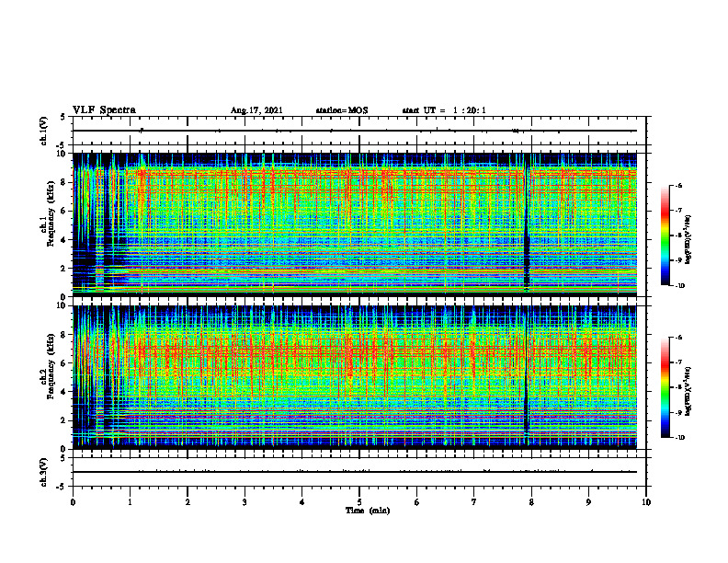Click the "-6" label on ch.2 color bar
The image size is (728, 563).
tap(678, 338)
